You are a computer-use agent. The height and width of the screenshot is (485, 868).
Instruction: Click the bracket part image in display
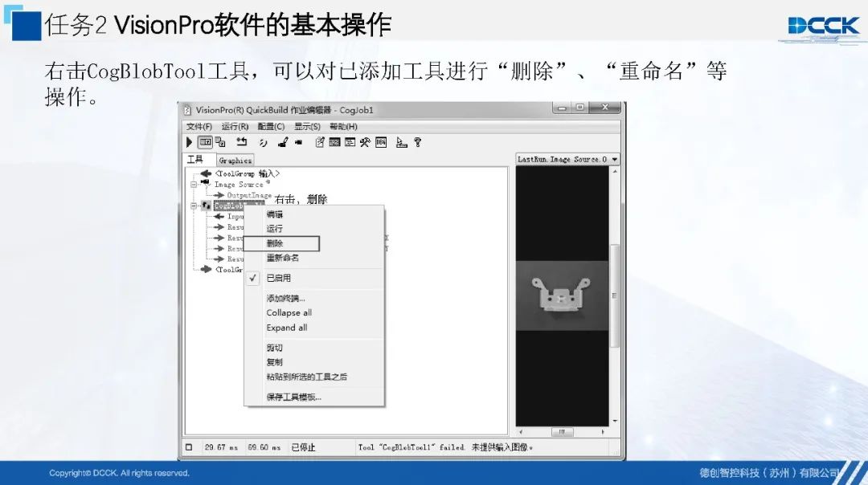click(x=561, y=293)
